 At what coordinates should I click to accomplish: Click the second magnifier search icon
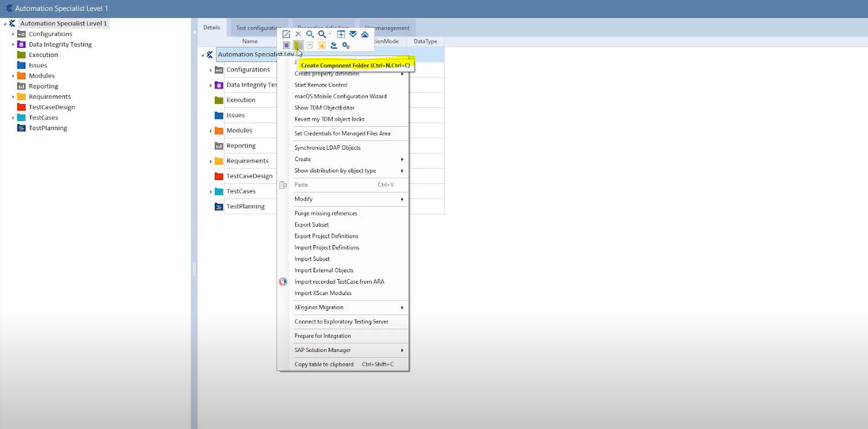(x=322, y=34)
